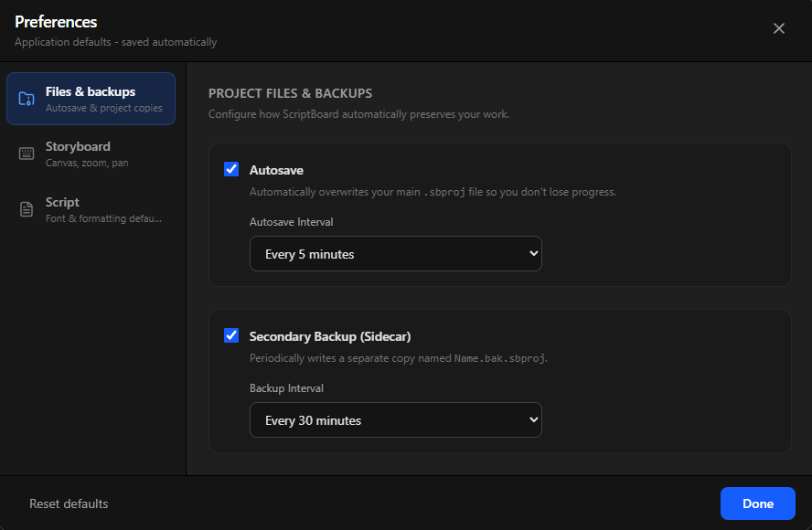This screenshot has width=812, height=530.
Task: Click the Backup Interval field label
Action: [286, 388]
